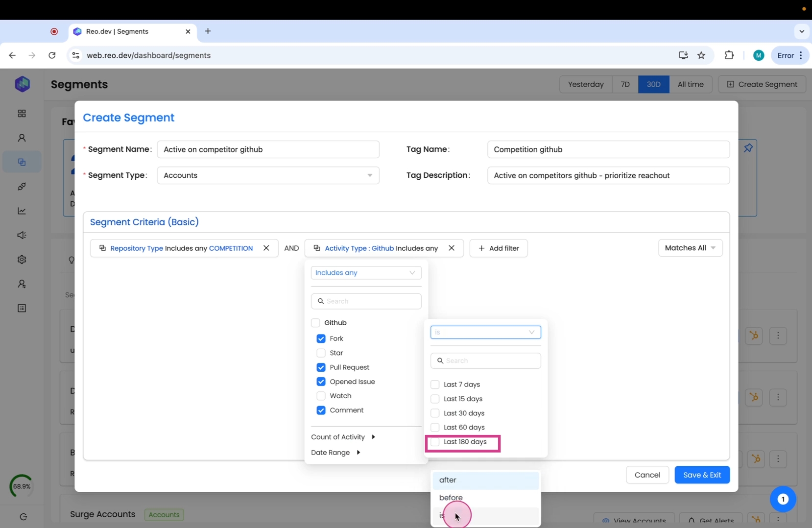Viewport: 812px width, 528px height.
Task: Click the megaphone icon in sidebar
Action: pyautogui.click(x=22, y=236)
